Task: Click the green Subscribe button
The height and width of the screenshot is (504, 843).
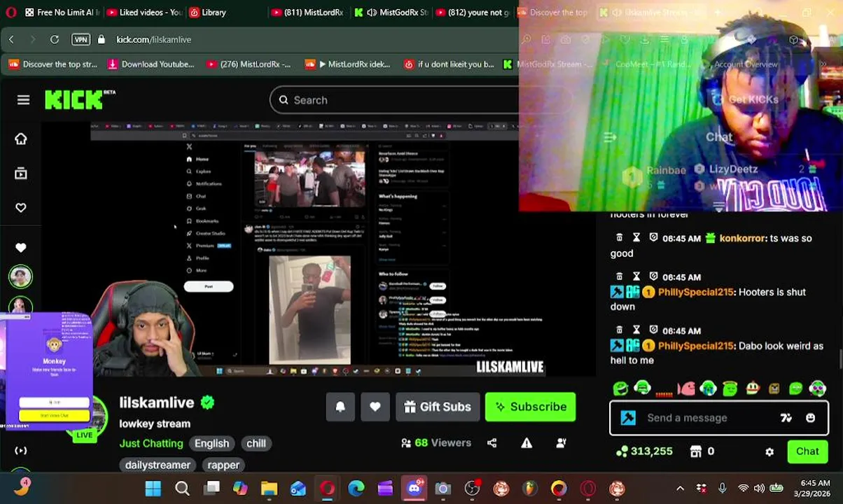Action: [531, 407]
